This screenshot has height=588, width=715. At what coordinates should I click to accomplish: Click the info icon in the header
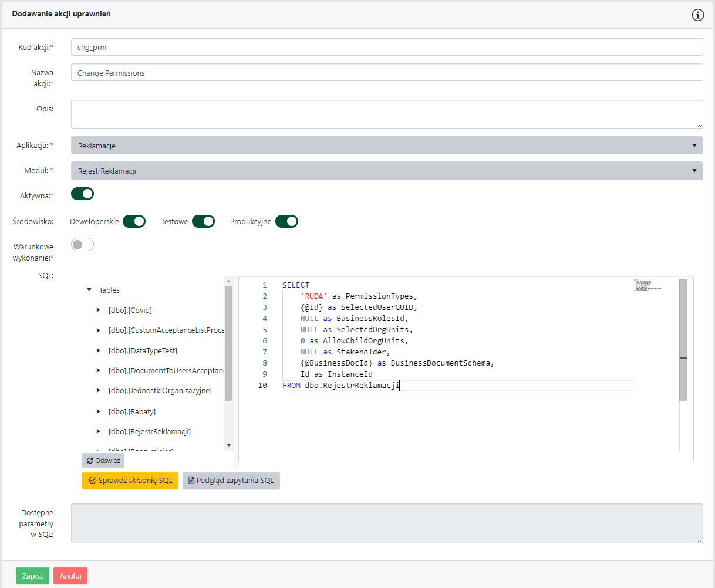click(x=697, y=15)
